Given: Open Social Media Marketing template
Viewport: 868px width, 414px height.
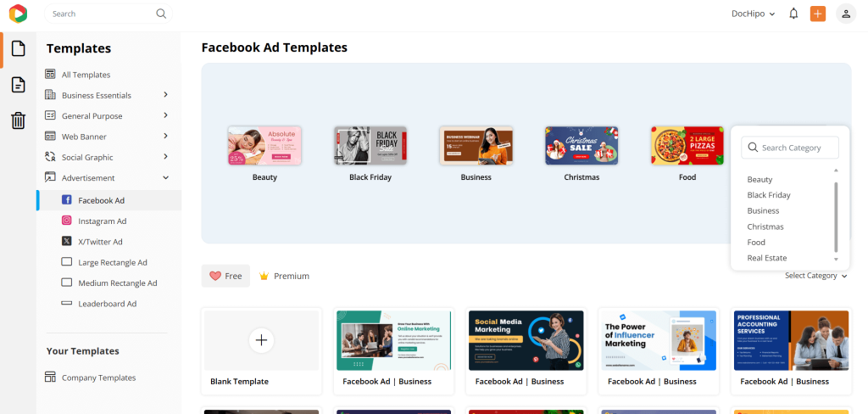Looking at the screenshot, I should pos(526,340).
